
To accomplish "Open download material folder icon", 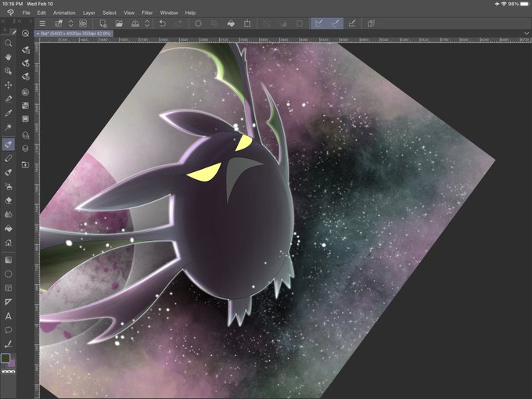I will point(26,165).
